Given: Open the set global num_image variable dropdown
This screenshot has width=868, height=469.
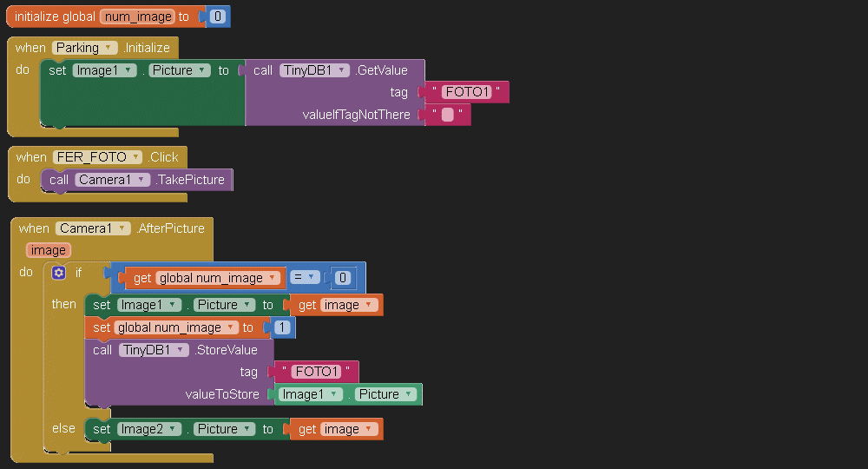Looking at the screenshot, I should (232, 327).
